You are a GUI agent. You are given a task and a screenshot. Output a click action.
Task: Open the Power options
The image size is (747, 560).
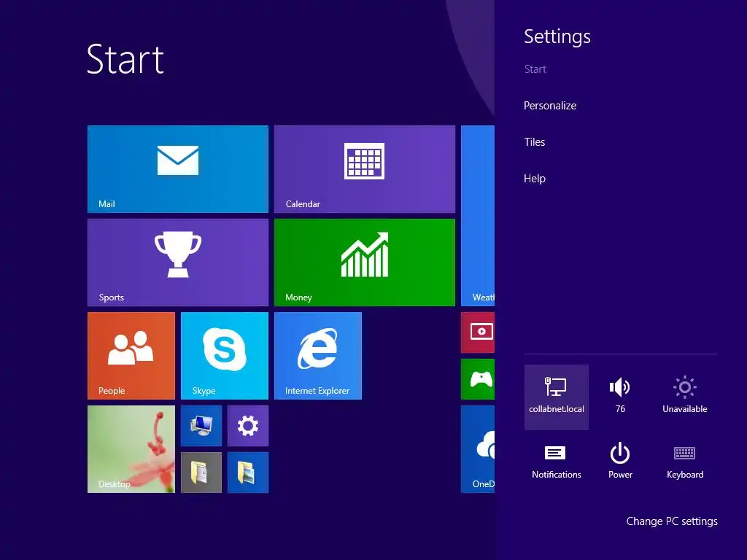pyautogui.click(x=620, y=462)
